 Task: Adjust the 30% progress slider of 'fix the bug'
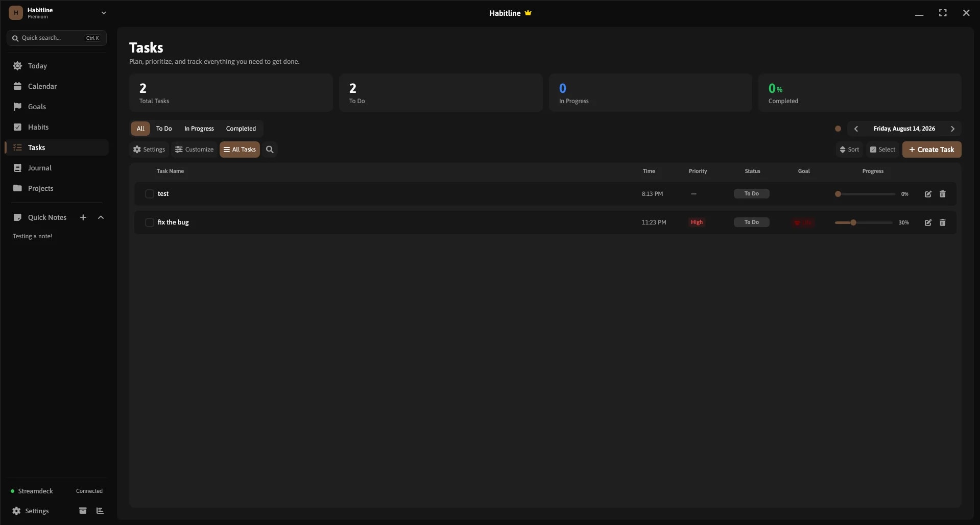click(x=864, y=222)
